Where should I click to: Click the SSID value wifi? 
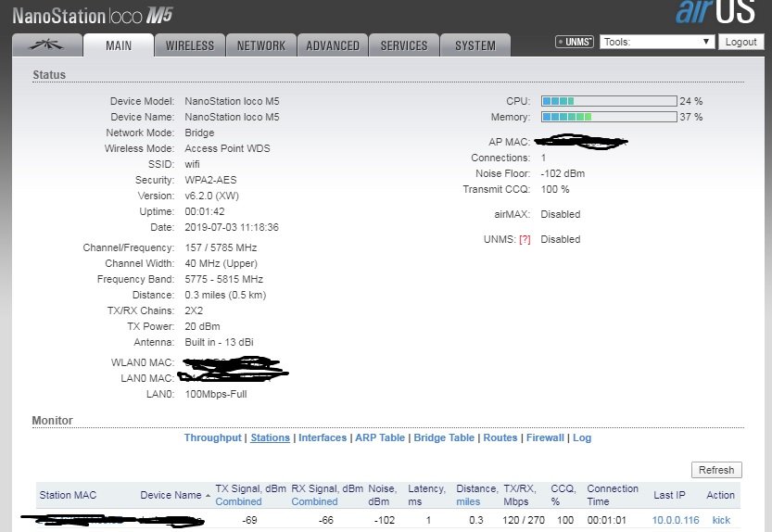click(x=192, y=164)
